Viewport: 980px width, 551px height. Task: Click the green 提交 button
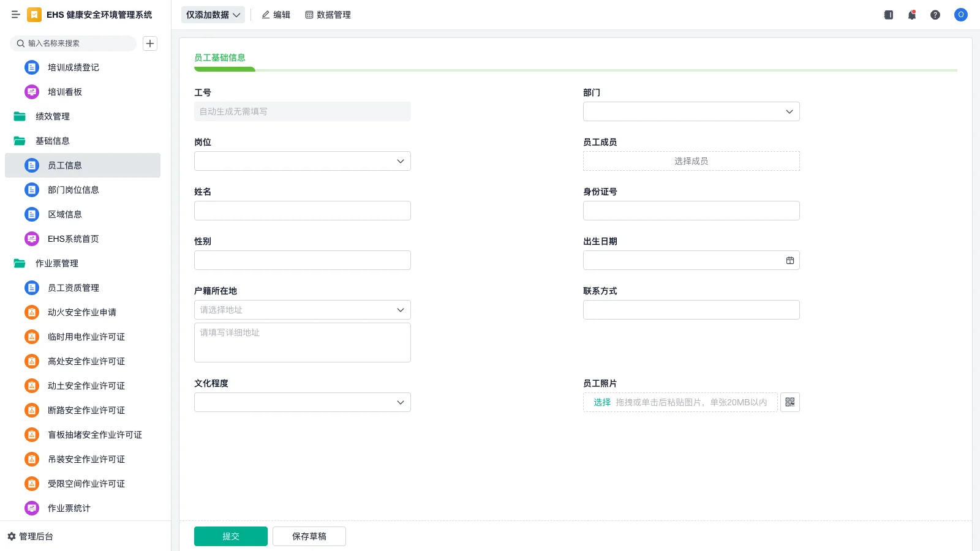point(231,536)
